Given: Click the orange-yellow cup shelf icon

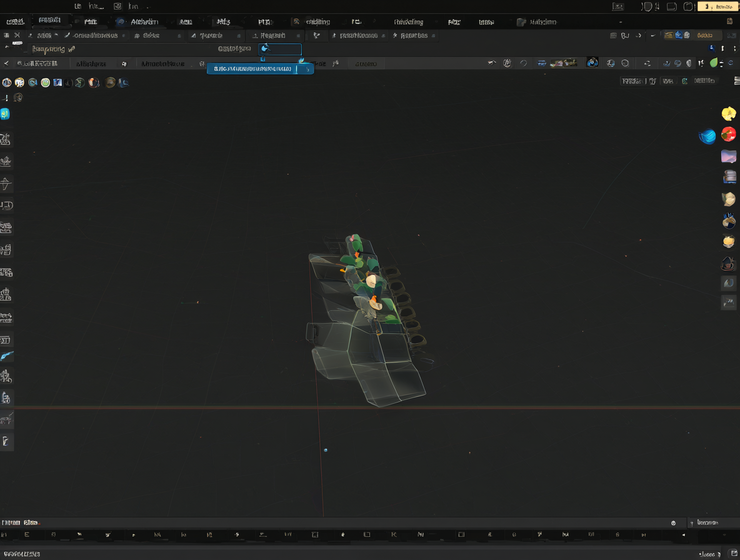Looking at the screenshot, I should 729,241.
